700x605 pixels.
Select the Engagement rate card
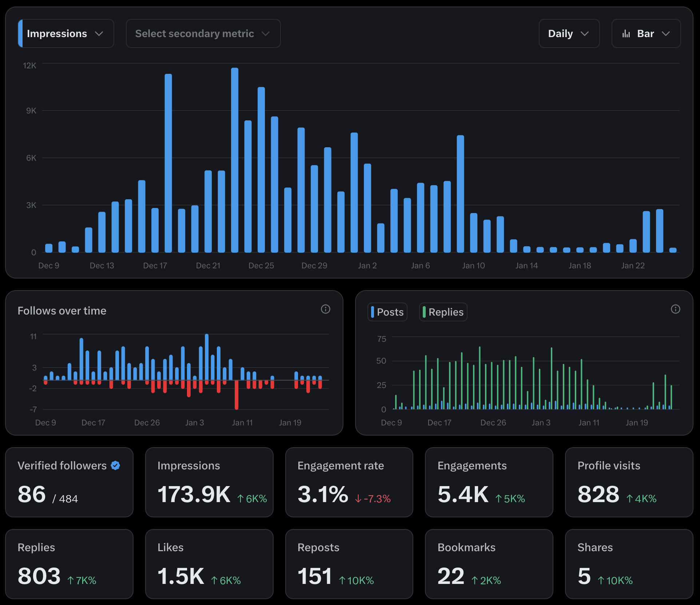click(349, 483)
